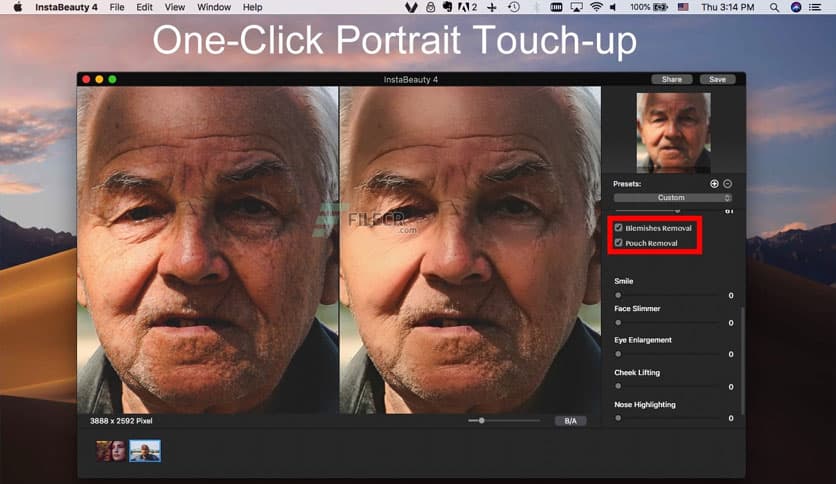The height and width of the screenshot is (484, 836).
Task: Click the Nose Highlighting slider handle
Action: (x=618, y=418)
